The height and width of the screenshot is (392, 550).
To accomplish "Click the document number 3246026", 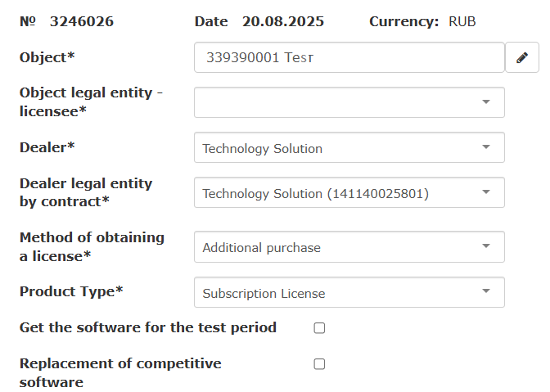I will coord(81,21).
